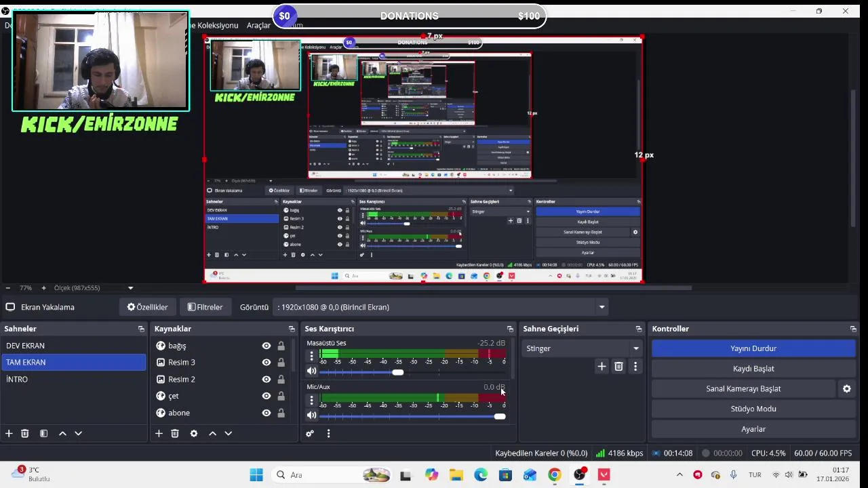Zoom in preview with plus icon

point(43,288)
